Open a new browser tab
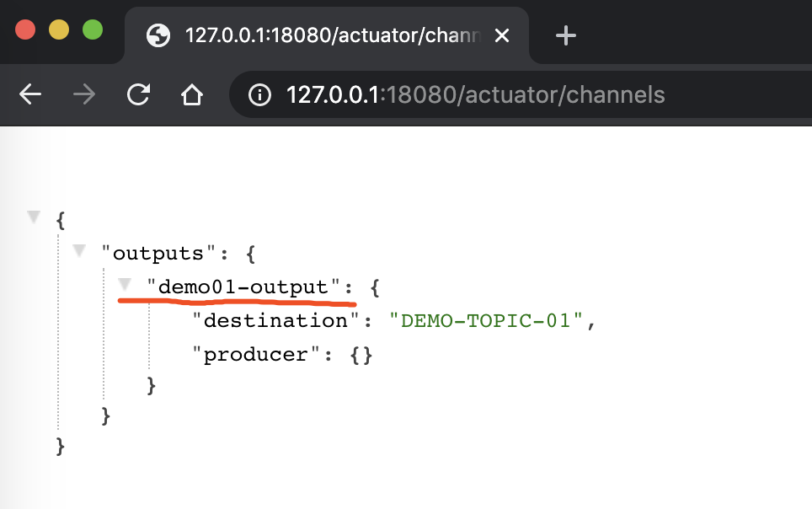Screen dimensions: 812x509 pos(566,35)
